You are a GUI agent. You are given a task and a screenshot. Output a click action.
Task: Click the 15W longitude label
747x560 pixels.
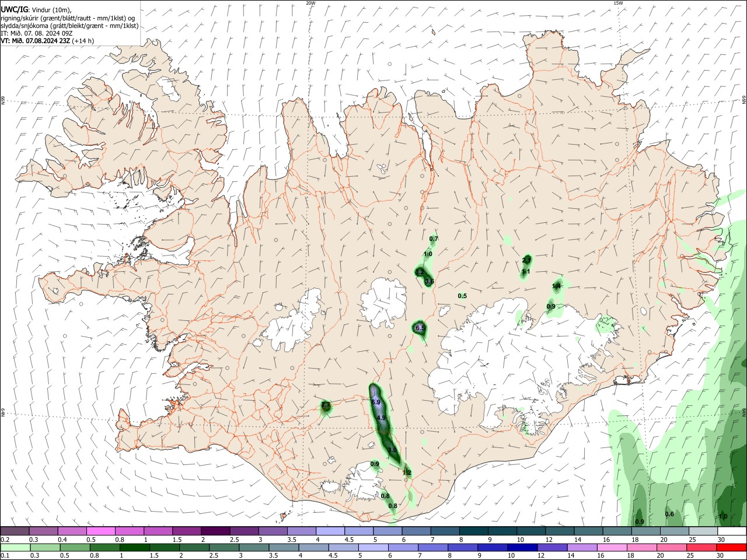(618, 3)
